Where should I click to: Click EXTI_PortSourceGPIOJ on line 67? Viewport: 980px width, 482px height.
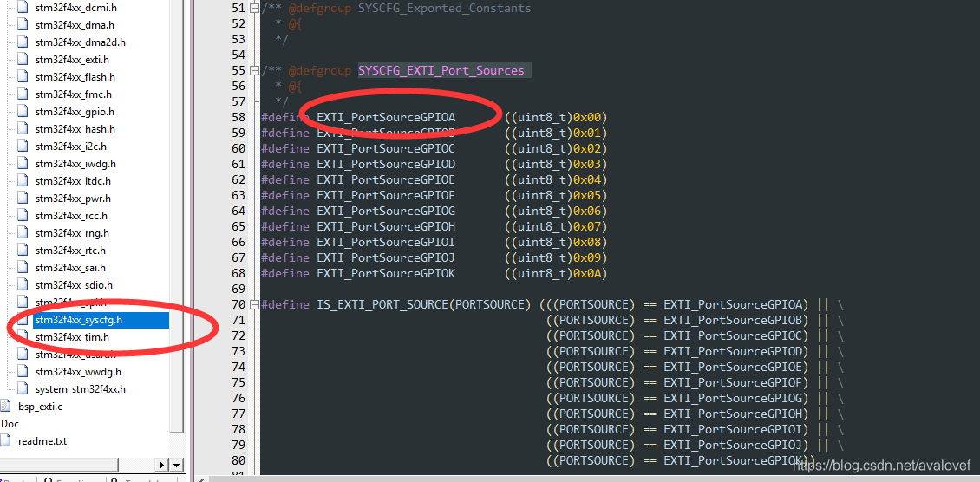pos(386,257)
